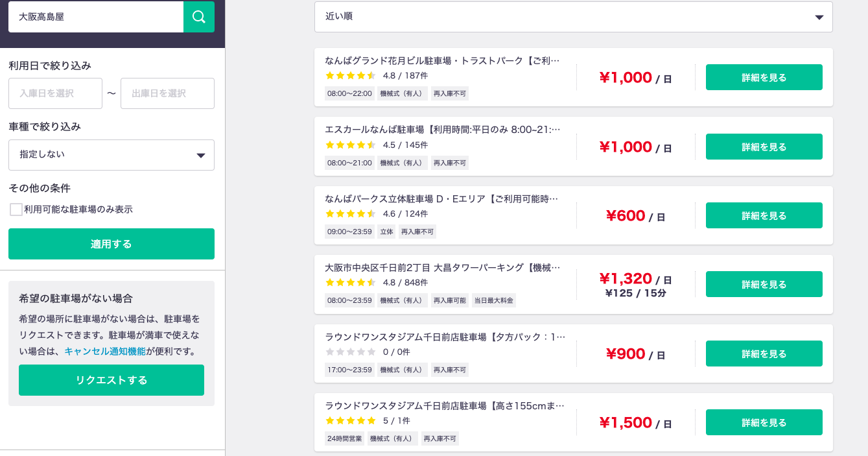Click 詳細を見る for the ¥600 parking
Screen dimensions: 868x456
point(764,215)
